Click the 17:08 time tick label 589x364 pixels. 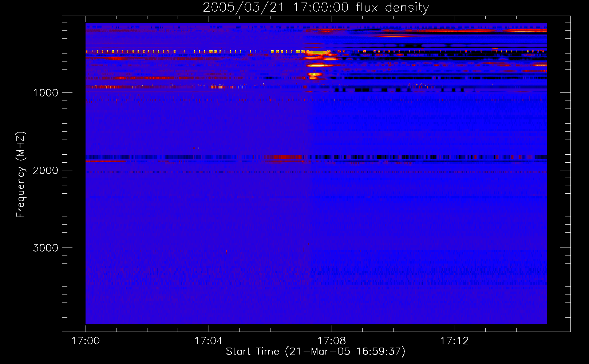[332, 341]
